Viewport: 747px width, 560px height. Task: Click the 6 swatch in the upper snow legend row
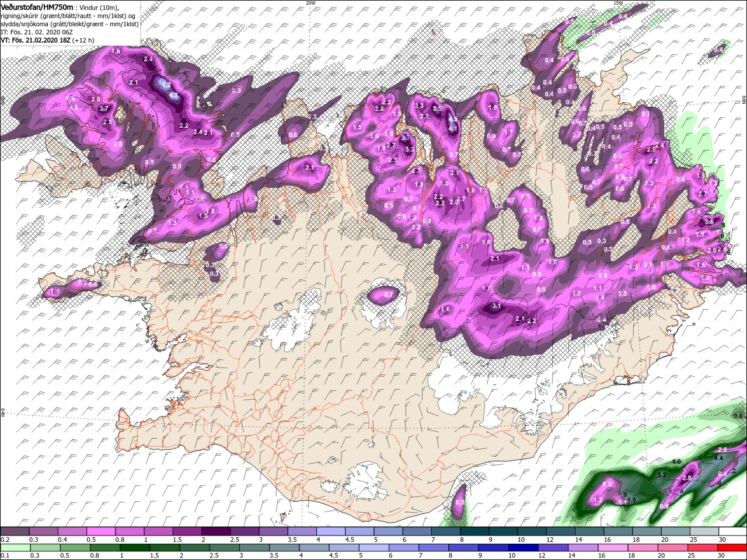coord(417,531)
